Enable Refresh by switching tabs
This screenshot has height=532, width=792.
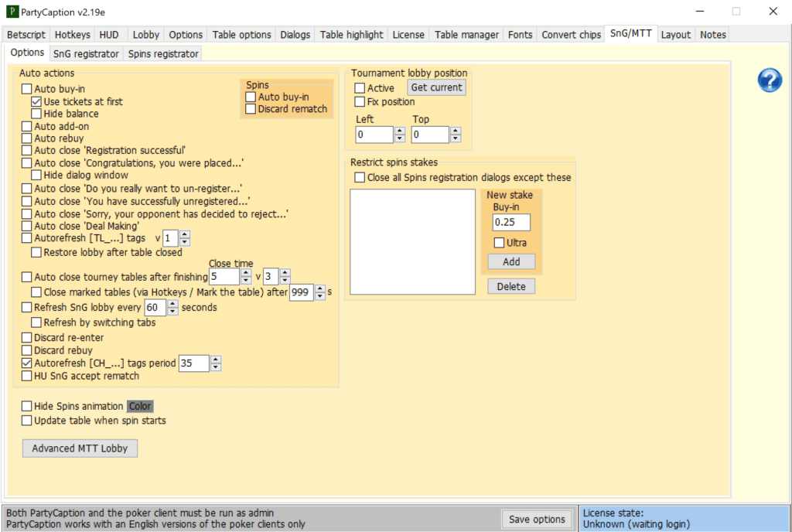pos(36,322)
